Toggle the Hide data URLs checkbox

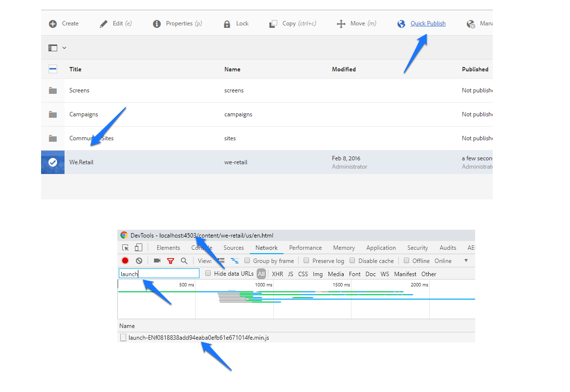[x=208, y=274]
